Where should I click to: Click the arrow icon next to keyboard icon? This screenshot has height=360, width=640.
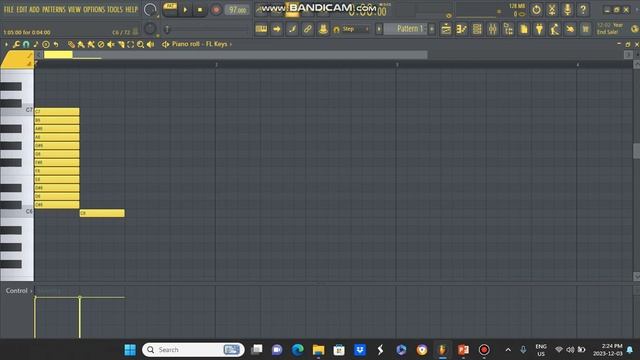coord(277,29)
